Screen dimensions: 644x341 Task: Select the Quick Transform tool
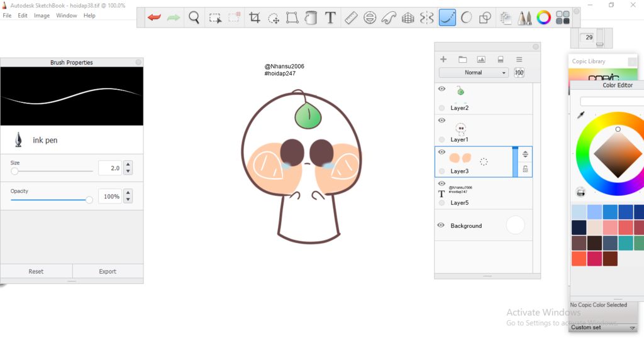click(x=274, y=18)
